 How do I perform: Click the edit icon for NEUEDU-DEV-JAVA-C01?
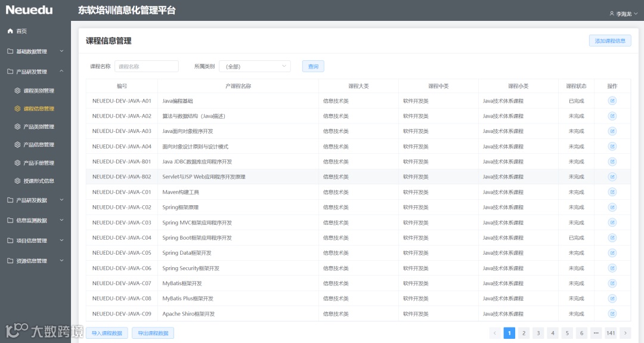[x=612, y=192]
